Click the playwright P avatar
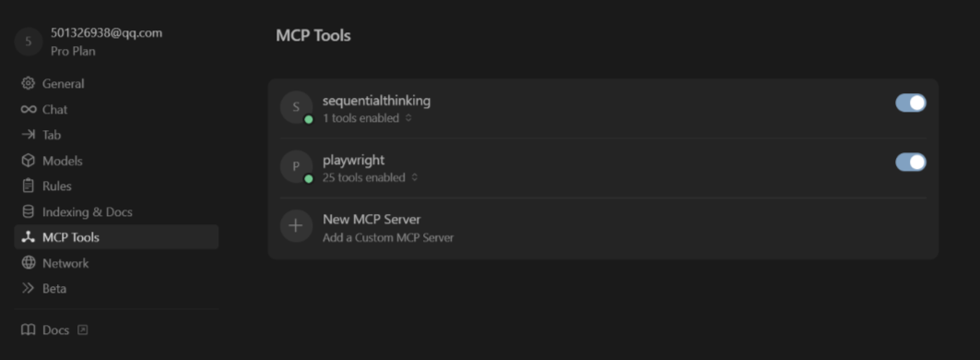This screenshot has height=360, width=980. coord(296,166)
